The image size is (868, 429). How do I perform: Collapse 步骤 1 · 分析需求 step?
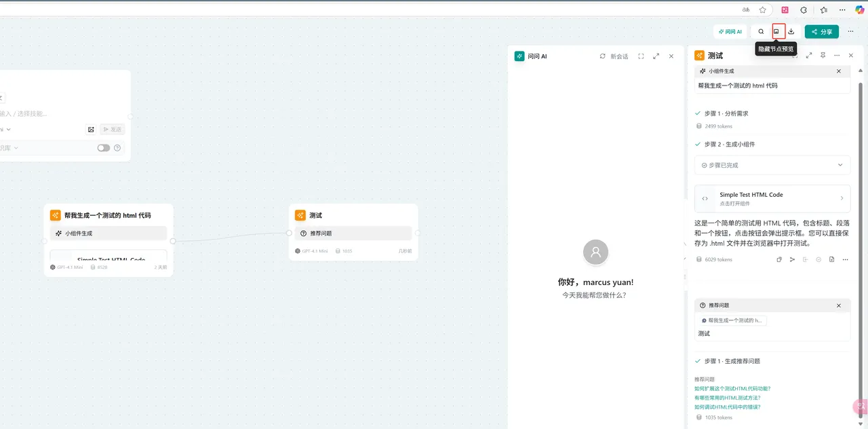point(726,113)
